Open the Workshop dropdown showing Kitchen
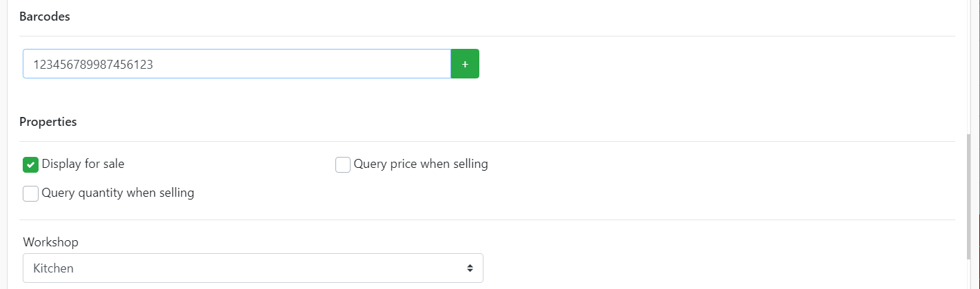 point(253,268)
